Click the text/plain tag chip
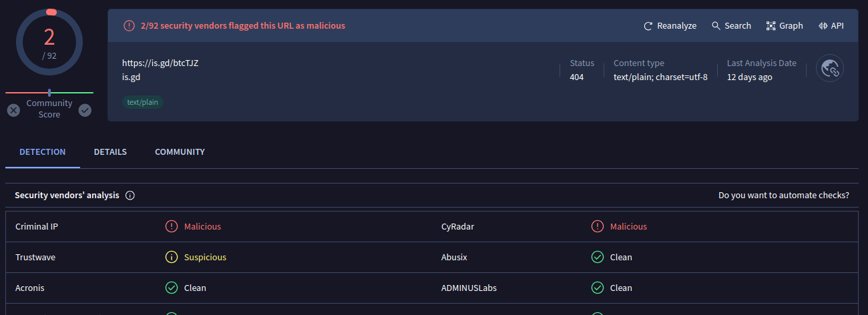The width and height of the screenshot is (868, 315). 142,102
